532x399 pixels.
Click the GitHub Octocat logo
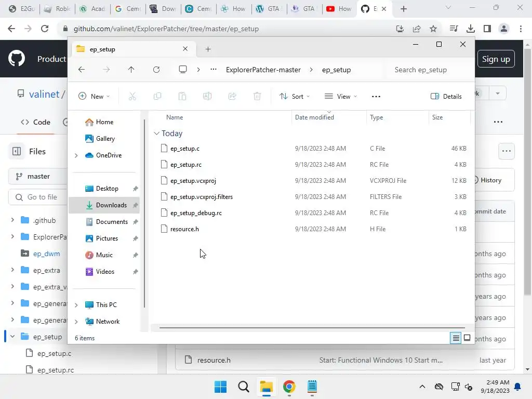click(x=17, y=58)
